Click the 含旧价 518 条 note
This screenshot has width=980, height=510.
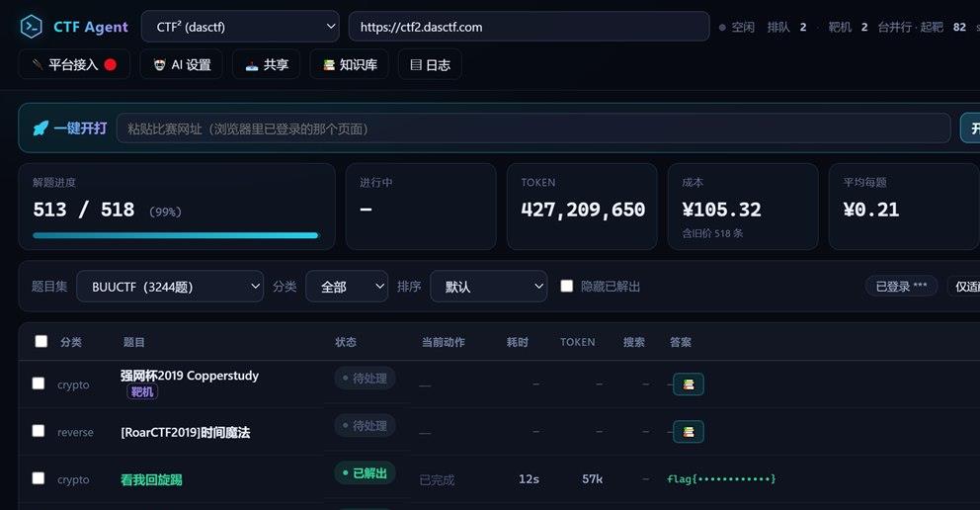pyautogui.click(x=712, y=233)
